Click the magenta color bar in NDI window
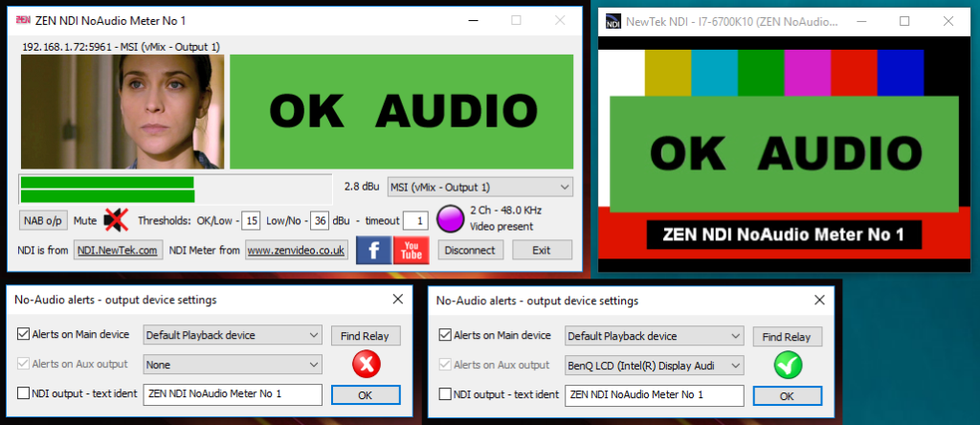 pos(808,73)
